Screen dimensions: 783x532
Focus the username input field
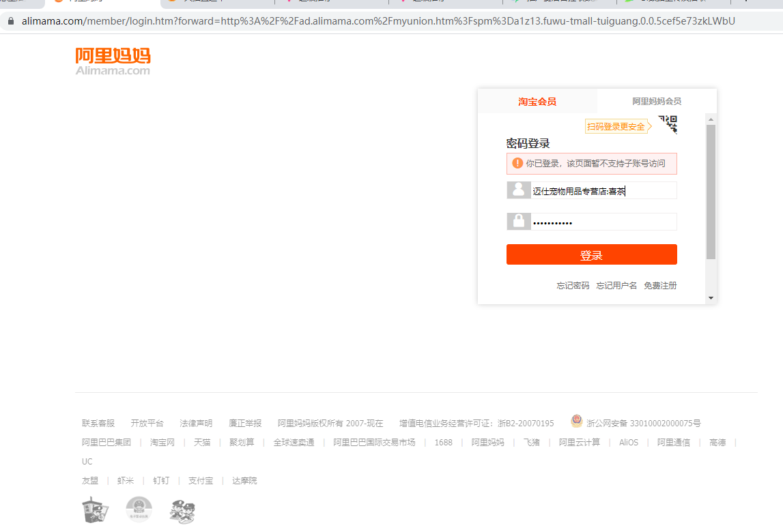tap(603, 191)
